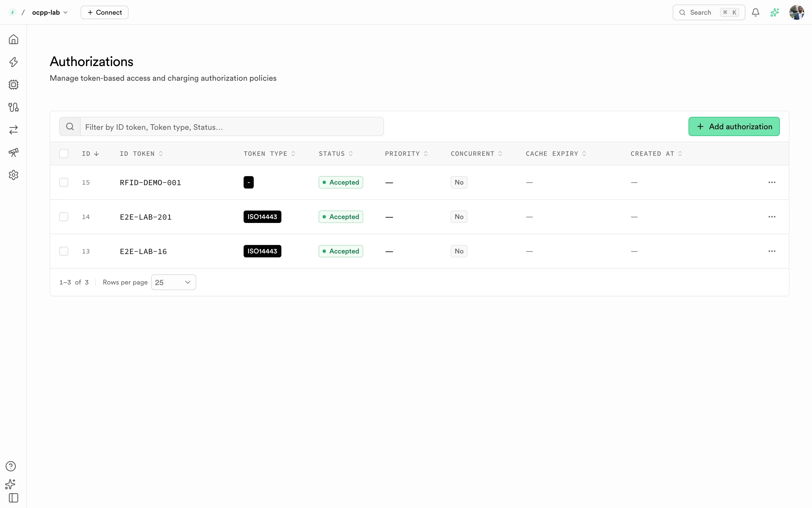Sort by ID column header
Image resolution: width=812 pixels, height=508 pixels.
click(90, 154)
